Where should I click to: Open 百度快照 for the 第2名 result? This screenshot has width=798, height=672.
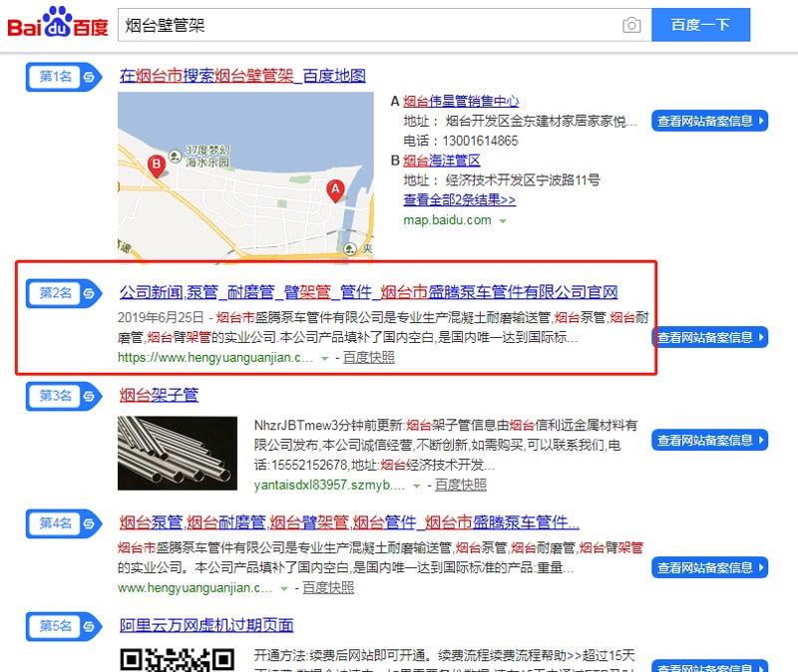(369, 358)
